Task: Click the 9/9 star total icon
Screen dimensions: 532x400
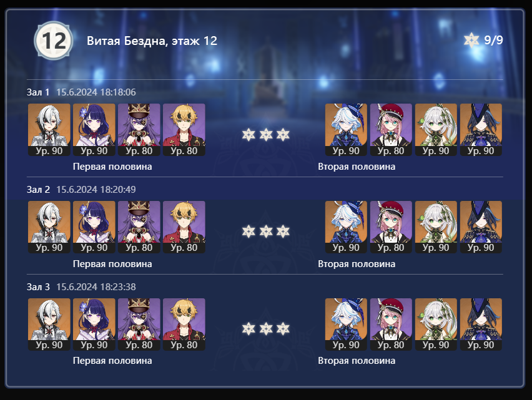Action: [471, 41]
